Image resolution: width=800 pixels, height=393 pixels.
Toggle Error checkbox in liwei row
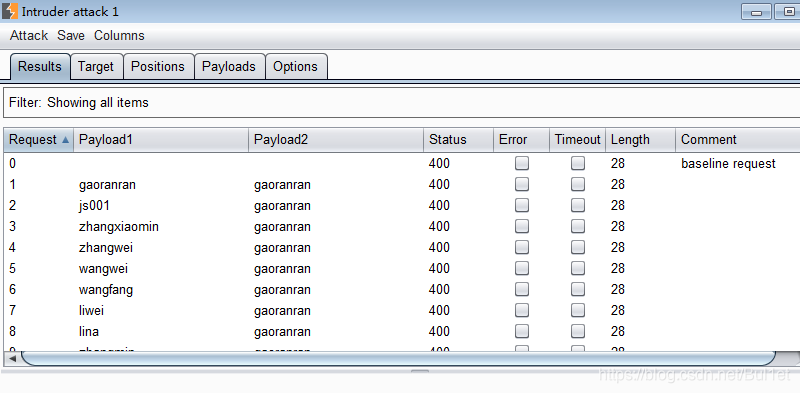point(522,310)
